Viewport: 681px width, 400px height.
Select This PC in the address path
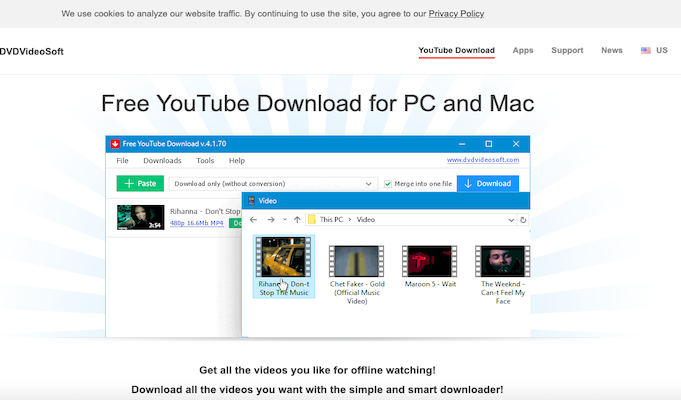(x=331, y=220)
